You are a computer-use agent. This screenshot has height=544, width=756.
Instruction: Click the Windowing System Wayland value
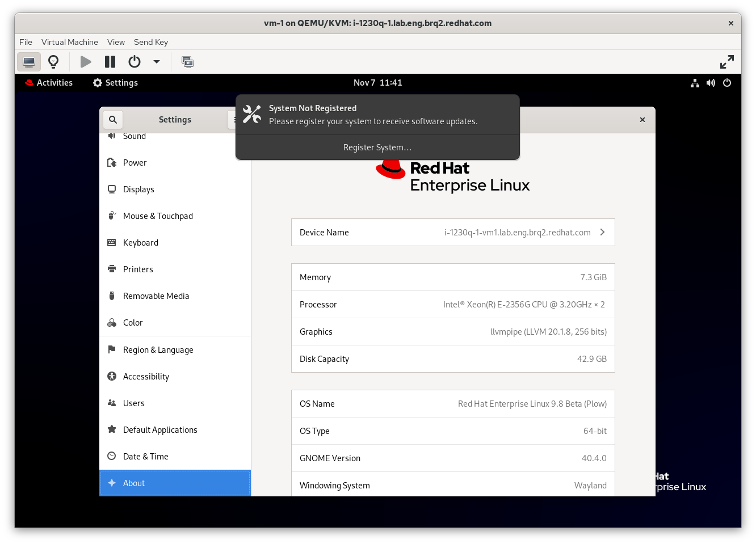click(590, 486)
